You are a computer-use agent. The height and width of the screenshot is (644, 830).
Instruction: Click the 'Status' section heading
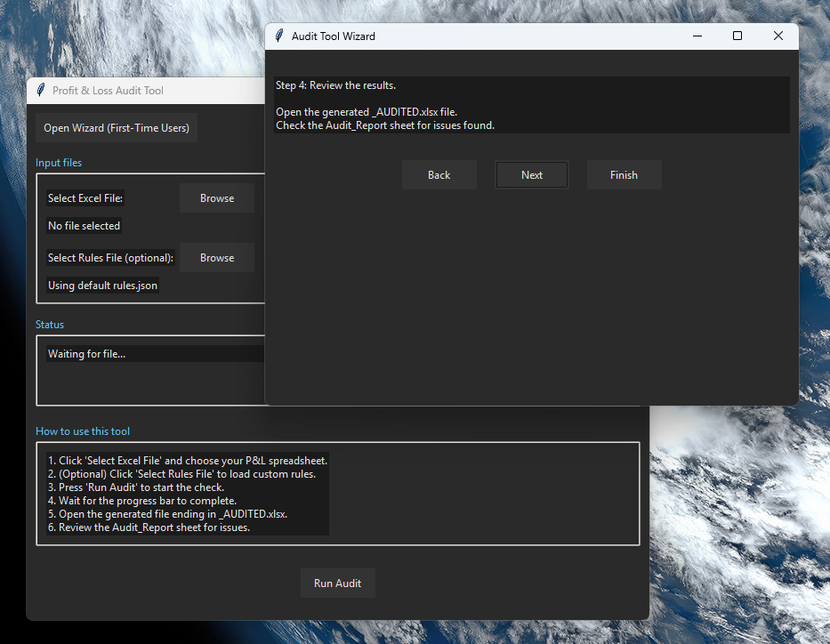pyautogui.click(x=50, y=325)
